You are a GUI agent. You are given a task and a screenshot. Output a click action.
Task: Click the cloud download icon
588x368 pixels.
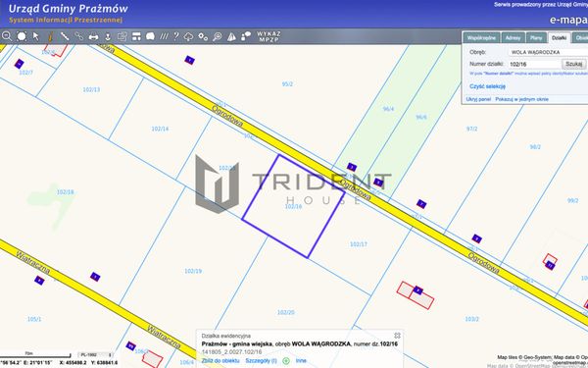pos(188,37)
